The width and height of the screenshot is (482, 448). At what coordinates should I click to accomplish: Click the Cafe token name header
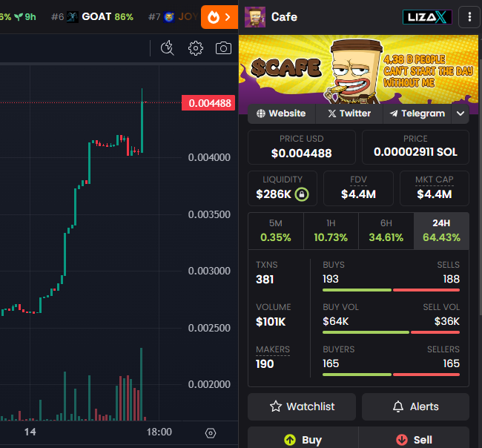[x=284, y=17]
